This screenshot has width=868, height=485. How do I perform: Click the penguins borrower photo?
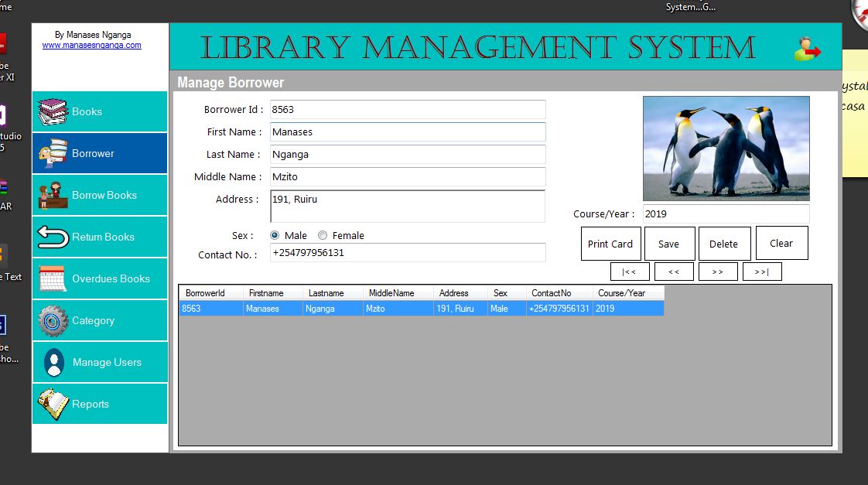[726, 148]
